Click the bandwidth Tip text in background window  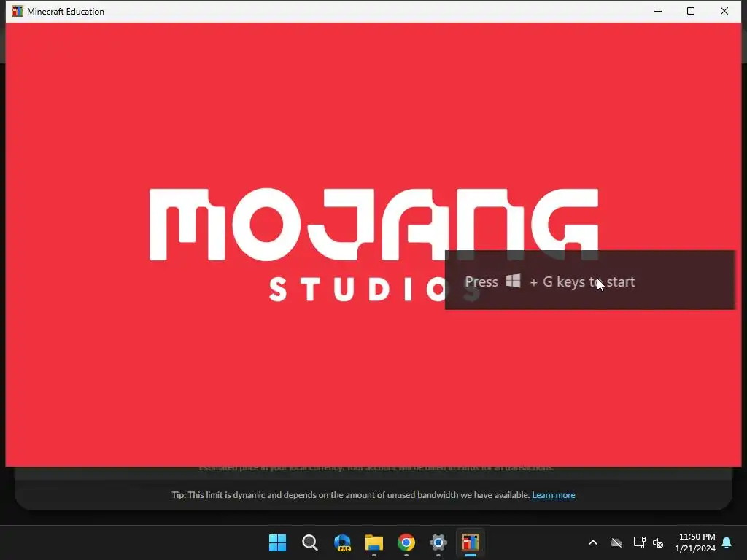[351, 495]
